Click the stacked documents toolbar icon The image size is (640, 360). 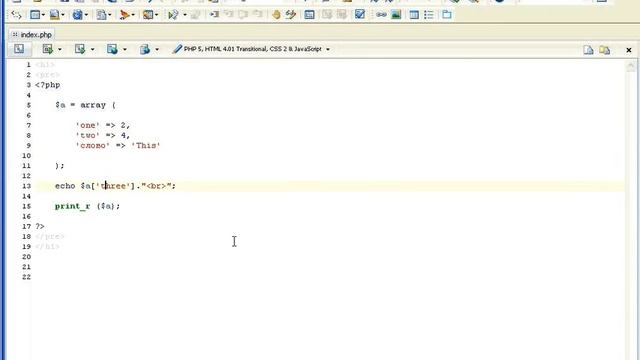101,15
